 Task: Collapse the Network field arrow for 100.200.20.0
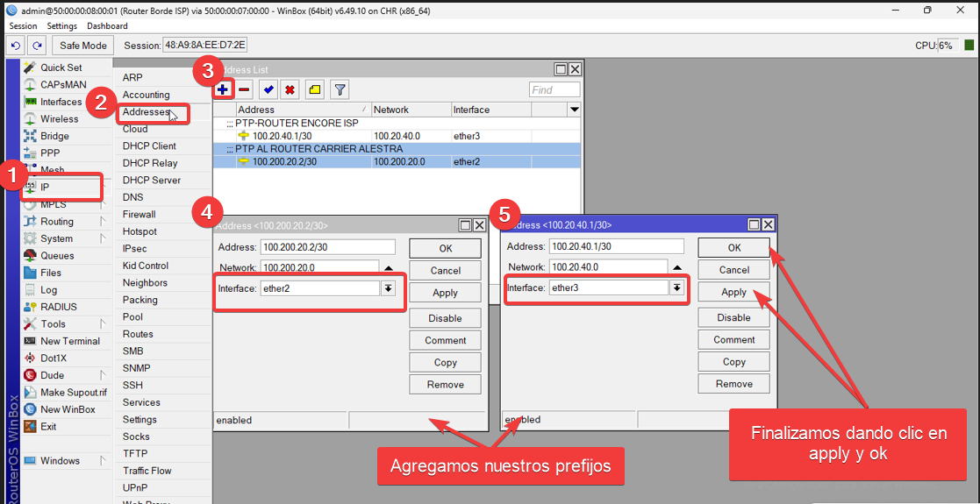[x=388, y=267]
